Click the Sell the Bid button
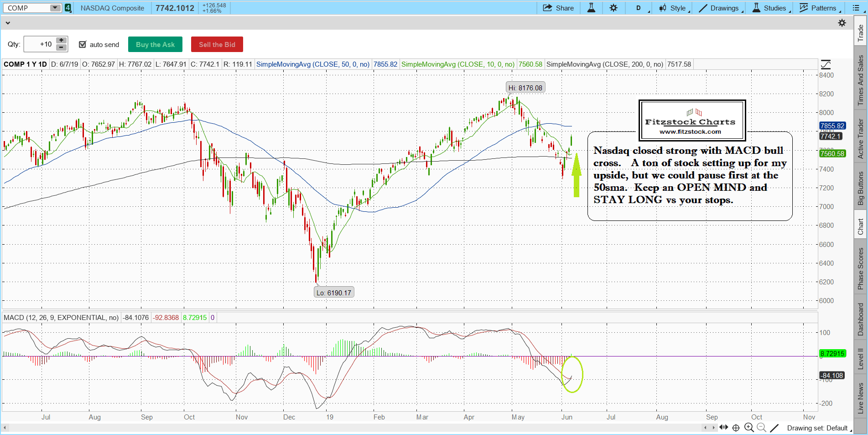The height and width of the screenshot is (435, 868). pos(217,44)
